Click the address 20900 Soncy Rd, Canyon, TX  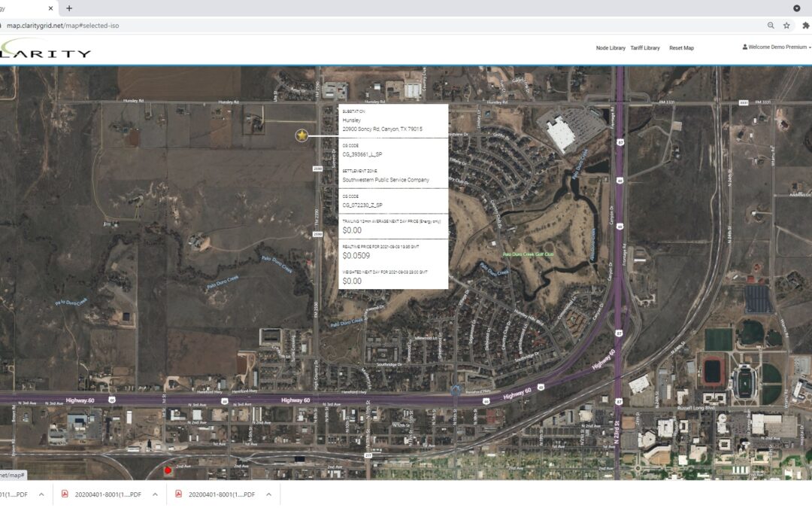click(382, 129)
